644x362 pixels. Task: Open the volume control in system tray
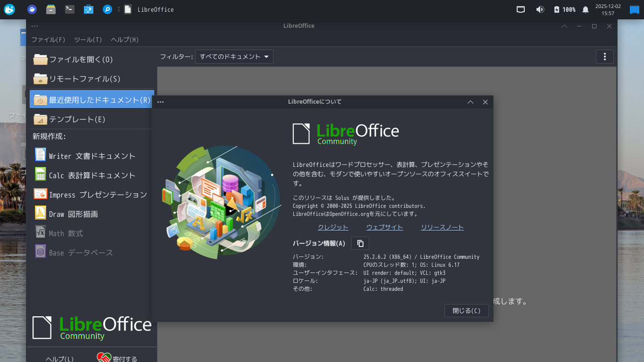(x=540, y=9)
